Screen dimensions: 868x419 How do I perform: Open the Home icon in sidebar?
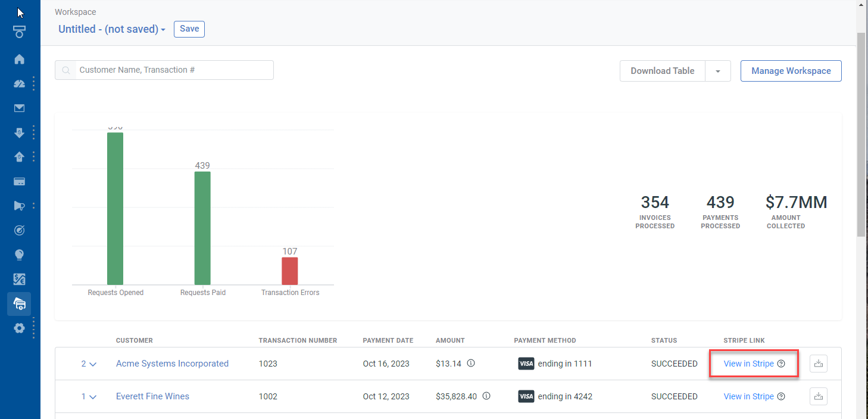coord(19,59)
